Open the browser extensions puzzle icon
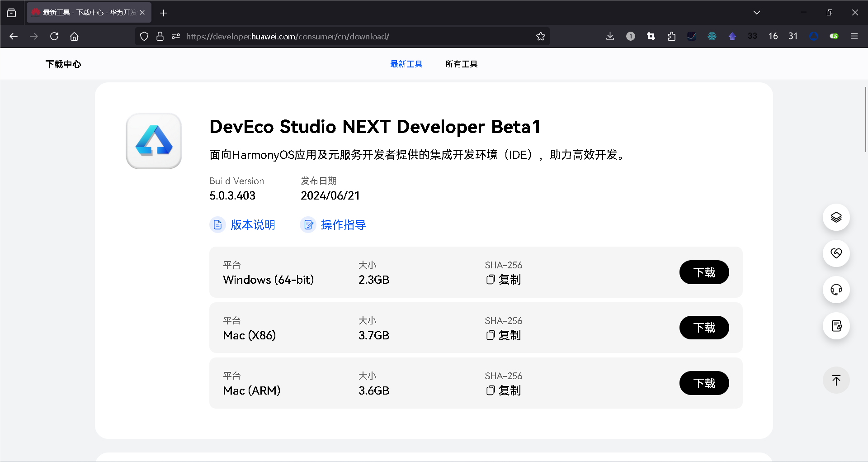This screenshot has height=462, width=868. click(x=671, y=36)
